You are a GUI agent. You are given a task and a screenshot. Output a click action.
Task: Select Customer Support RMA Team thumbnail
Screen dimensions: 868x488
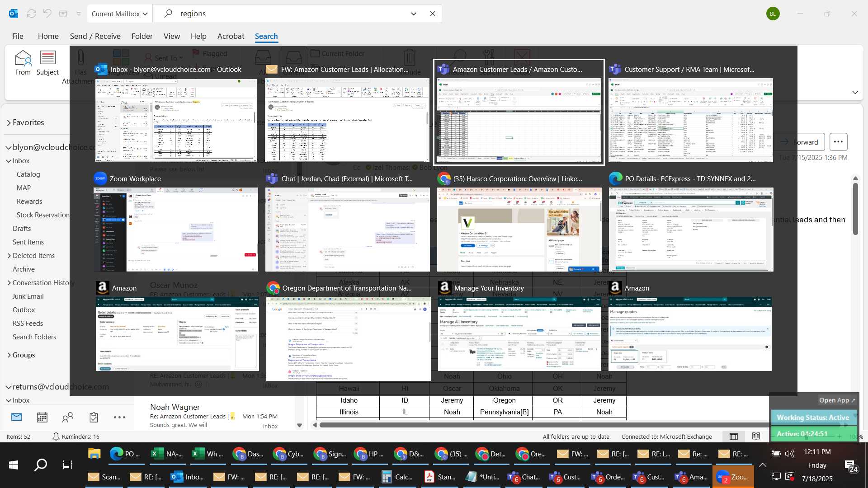[691, 112]
